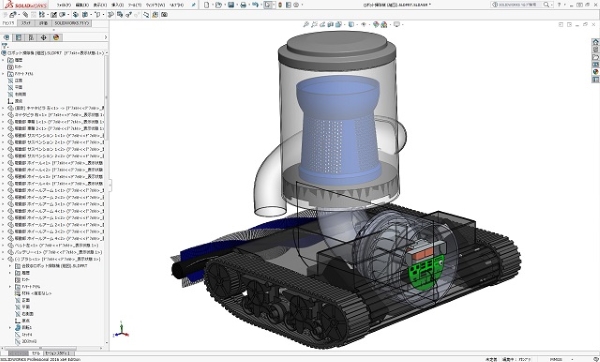Viewport: 600px width, 362px height.
Task: Click the Print icon in top toolbar
Action: tap(243, 5)
